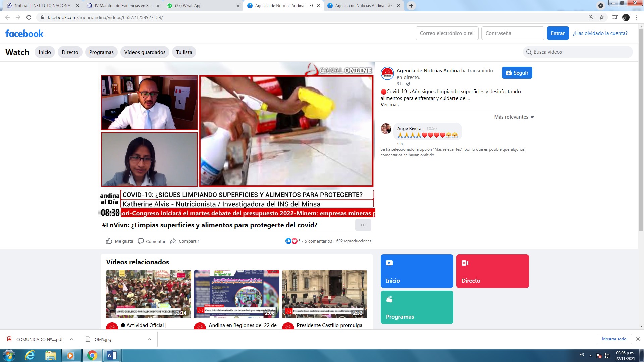Viewport: 644px width, 362px height.
Task: Close the downloads bar
Action: tap(638, 339)
